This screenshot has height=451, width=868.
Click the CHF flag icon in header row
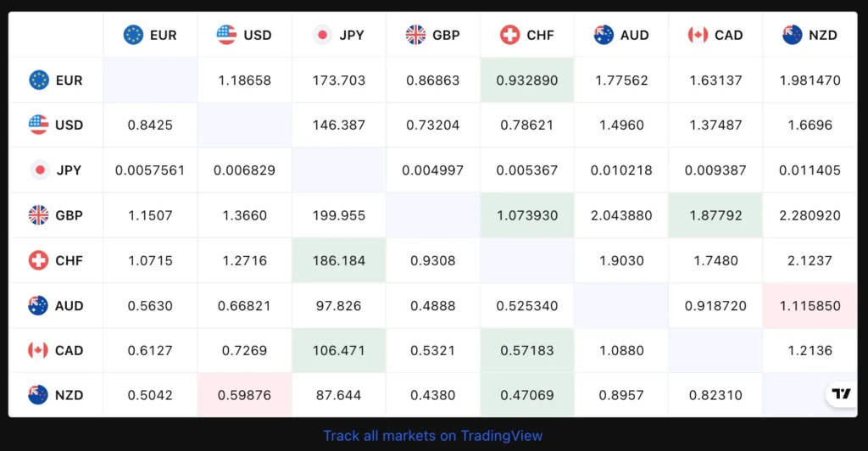[509, 35]
